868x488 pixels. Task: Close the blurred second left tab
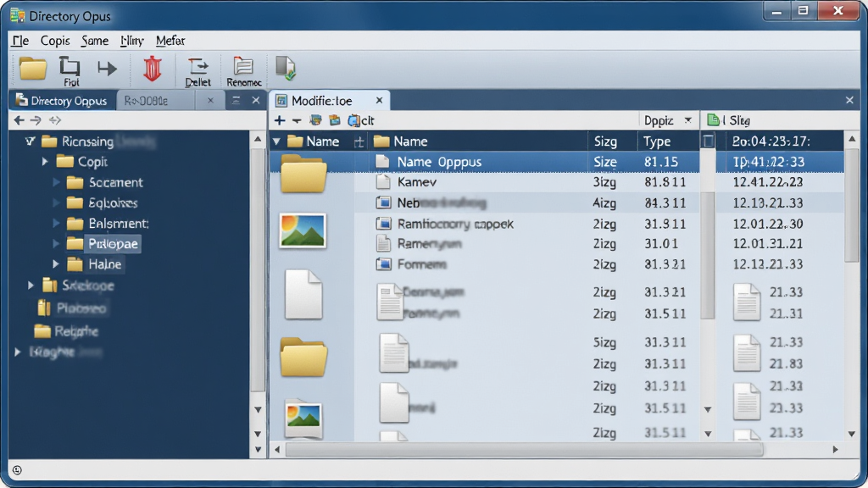(x=210, y=100)
